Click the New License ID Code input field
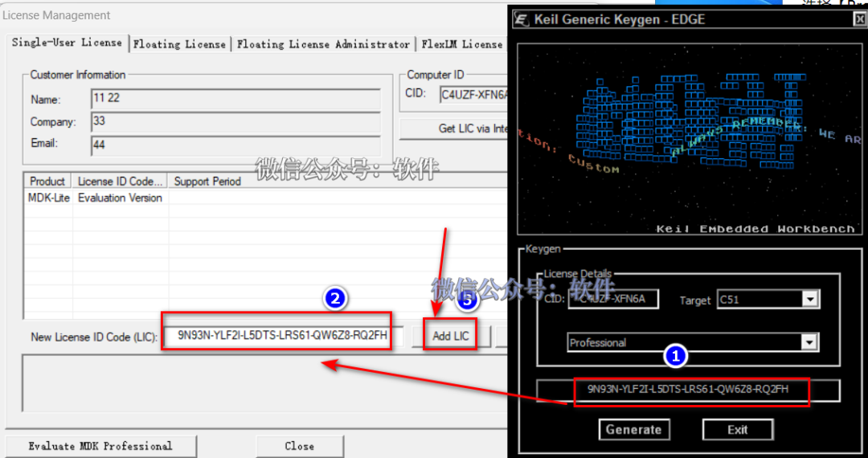Viewport: 868px width, 458px height. pos(282,335)
